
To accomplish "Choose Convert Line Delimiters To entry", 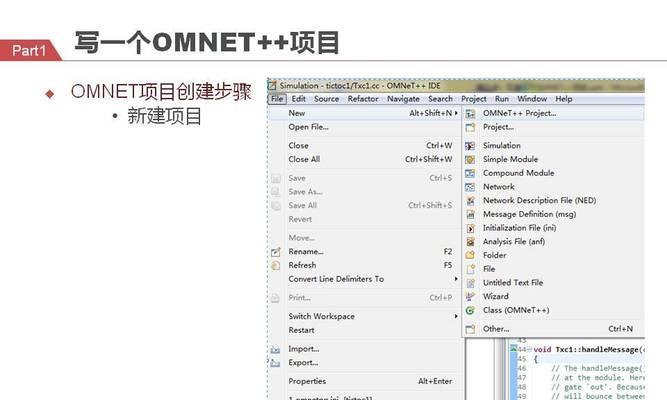I will (365, 279).
